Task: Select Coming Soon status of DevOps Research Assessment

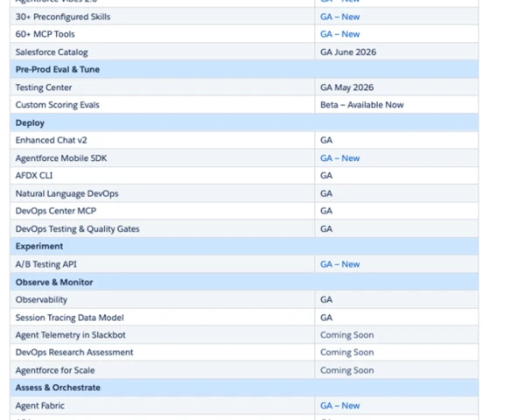Action: click(396, 353)
